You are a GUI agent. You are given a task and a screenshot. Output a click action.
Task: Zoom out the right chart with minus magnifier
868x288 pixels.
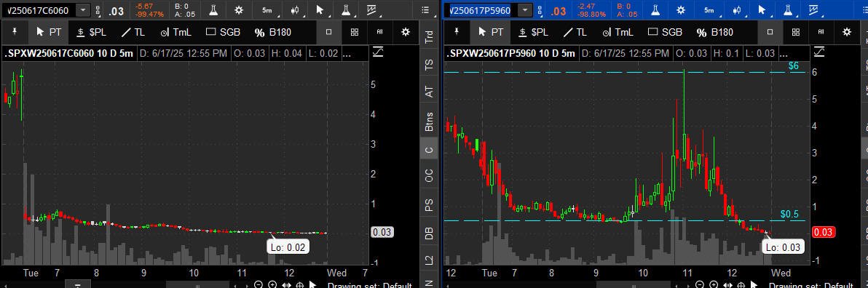click(701, 284)
